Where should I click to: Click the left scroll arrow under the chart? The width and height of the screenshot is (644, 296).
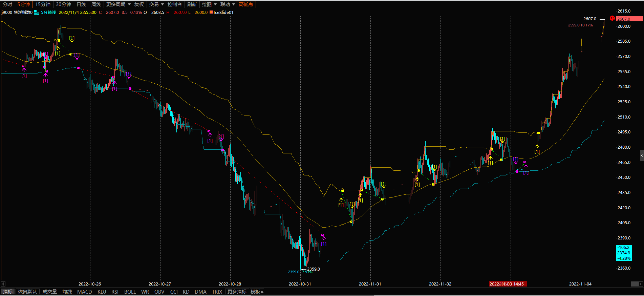coord(3,284)
